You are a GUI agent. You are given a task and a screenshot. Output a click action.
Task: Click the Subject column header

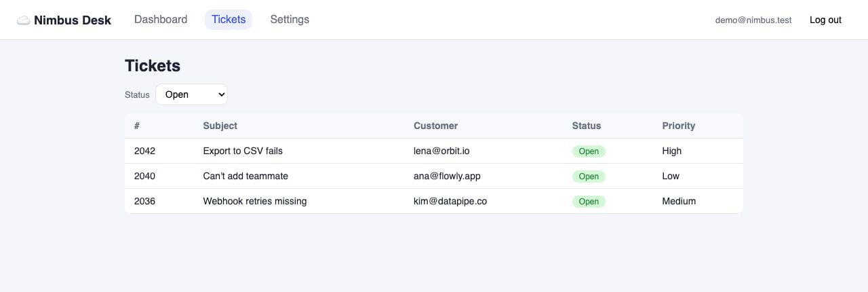pyautogui.click(x=220, y=126)
